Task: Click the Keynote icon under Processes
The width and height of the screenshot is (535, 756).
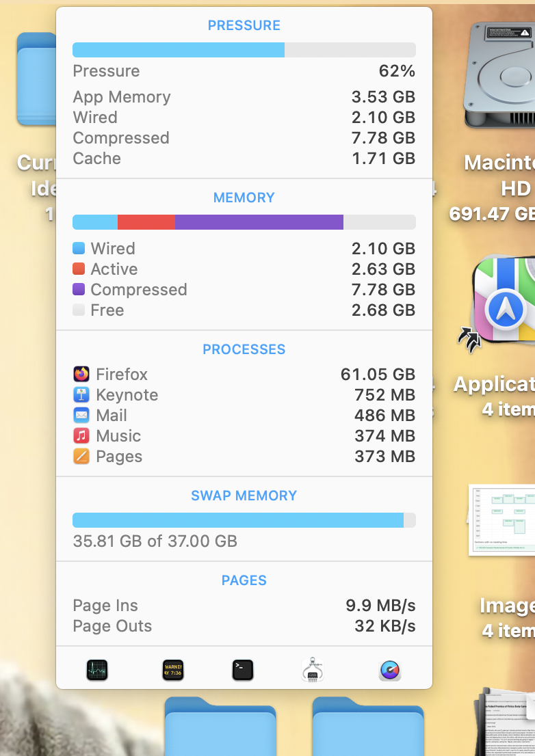Action: (81, 394)
